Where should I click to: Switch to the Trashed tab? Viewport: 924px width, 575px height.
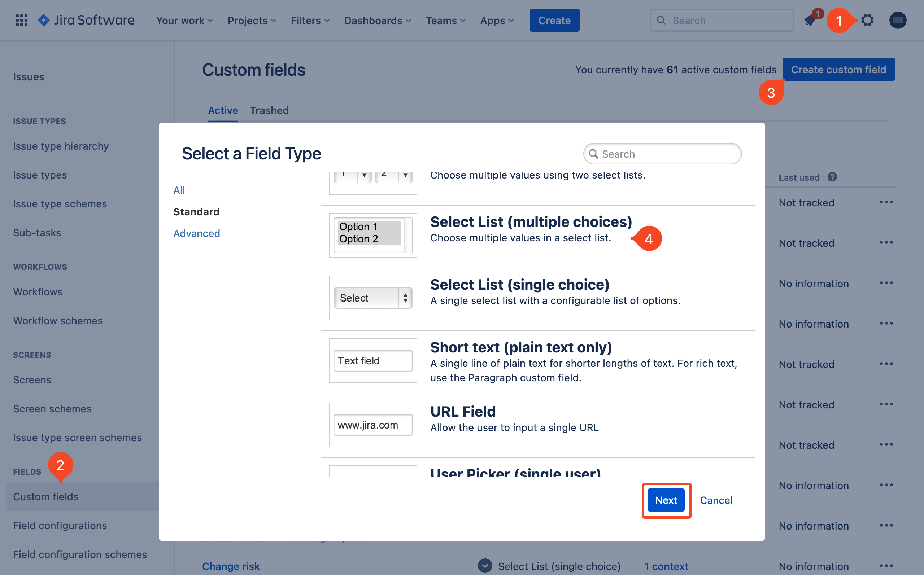click(269, 110)
